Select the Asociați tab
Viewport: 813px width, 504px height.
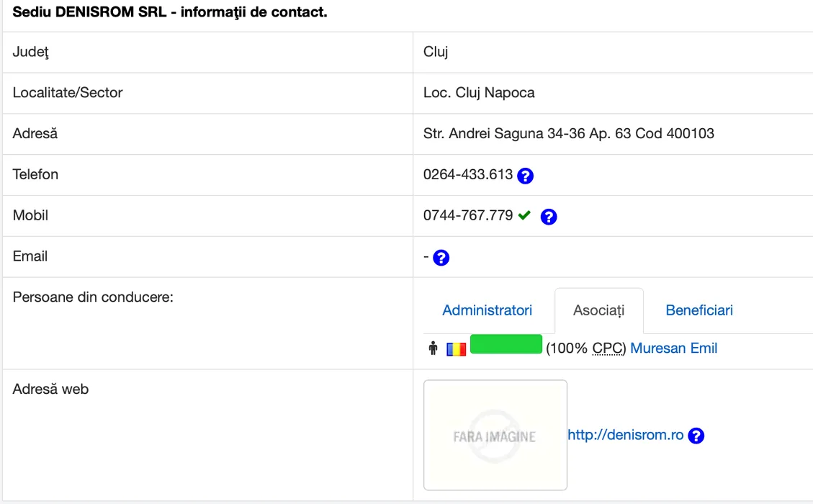coord(598,310)
